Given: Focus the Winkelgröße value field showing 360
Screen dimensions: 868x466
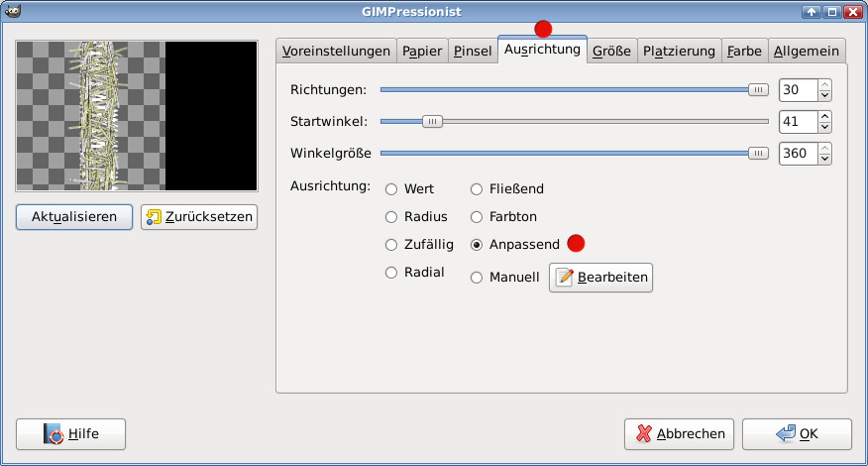Looking at the screenshot, I should click(799, 153).
